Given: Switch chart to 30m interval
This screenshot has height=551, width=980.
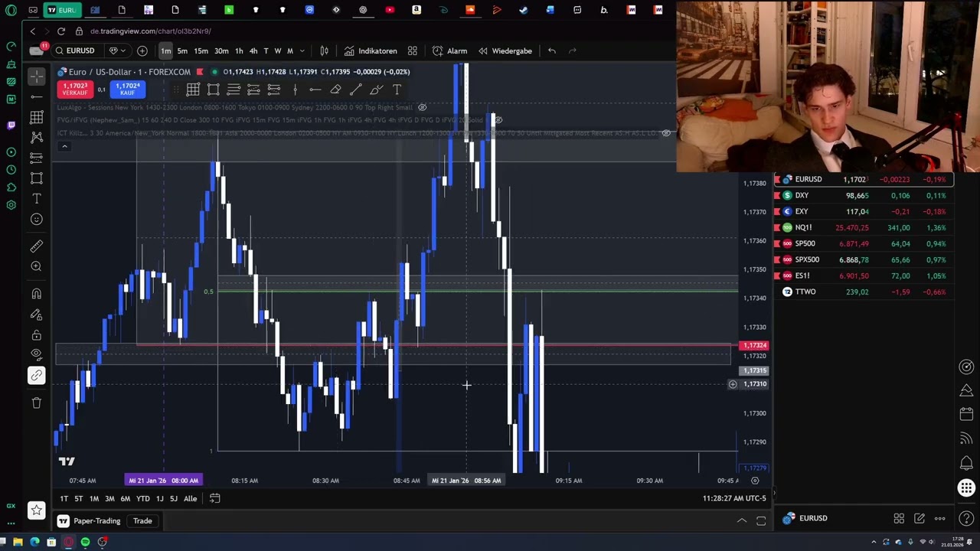Looking at the screenshot, I should coord(221,51).
